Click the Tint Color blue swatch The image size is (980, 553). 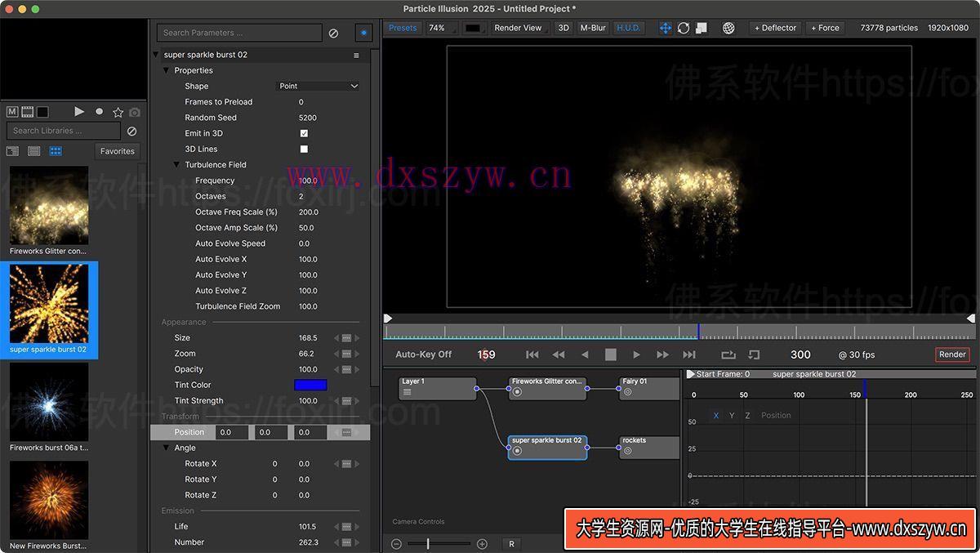[310, 385]
